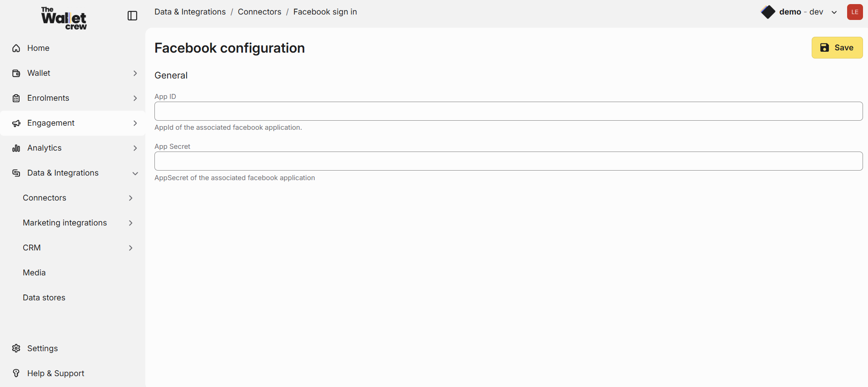Open the demo - dev environment dropdown
The width and height of the screenshot is (868, 387).
(799, 12)
